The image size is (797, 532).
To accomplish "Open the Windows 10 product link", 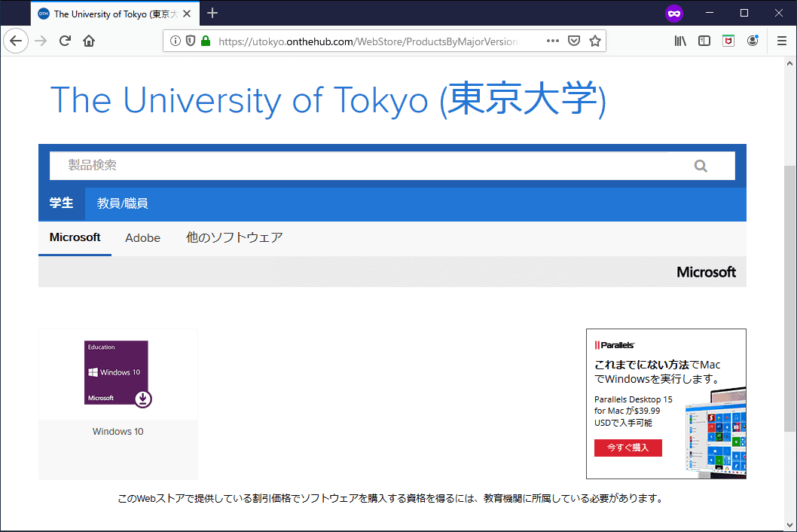I will click(118, 432).
